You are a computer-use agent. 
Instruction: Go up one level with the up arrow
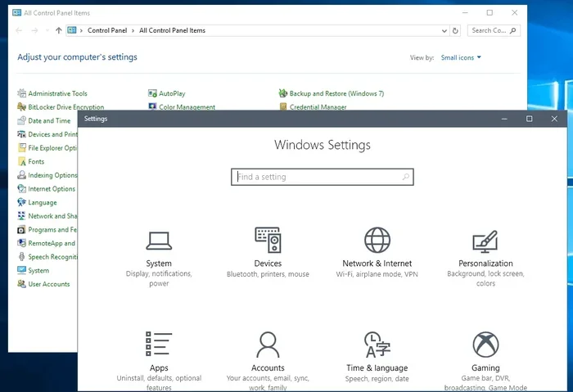click(59, 30)
